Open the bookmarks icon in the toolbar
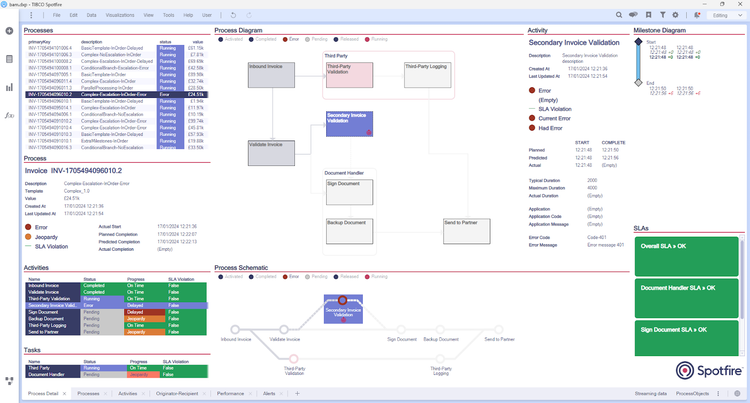This screenshot has width=750, height=403. pyautogui.click(x=649, y=15)
